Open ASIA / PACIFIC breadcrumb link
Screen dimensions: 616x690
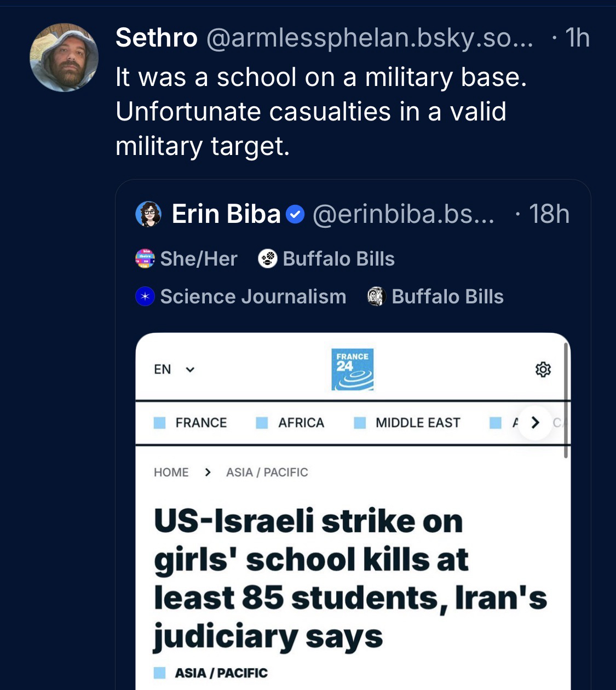tap(267, 472)
